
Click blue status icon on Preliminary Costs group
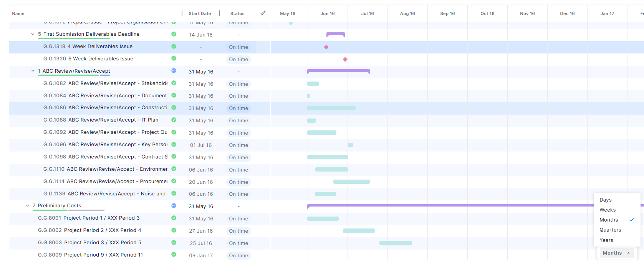click(x=174, y=206)
